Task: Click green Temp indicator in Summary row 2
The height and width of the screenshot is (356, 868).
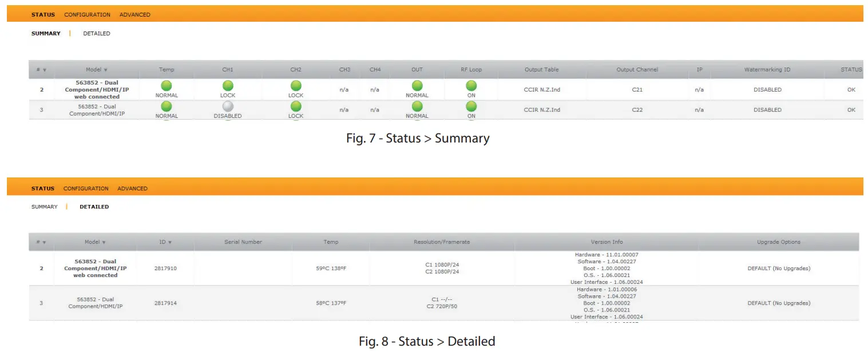Action: [167, 86]
